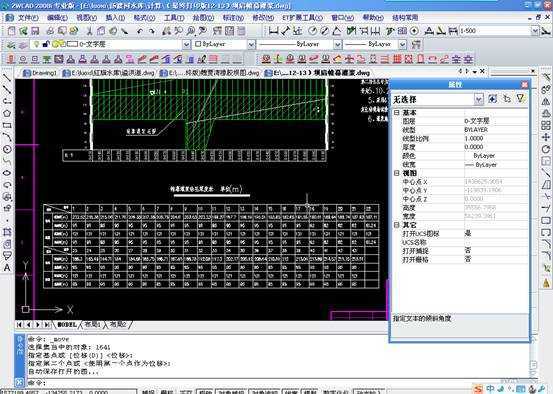Image resolution: width=553 pixels, height=394 pixels.
Task: Open the ByLayer linetype dropdown
Action: [x=338, y=44]
